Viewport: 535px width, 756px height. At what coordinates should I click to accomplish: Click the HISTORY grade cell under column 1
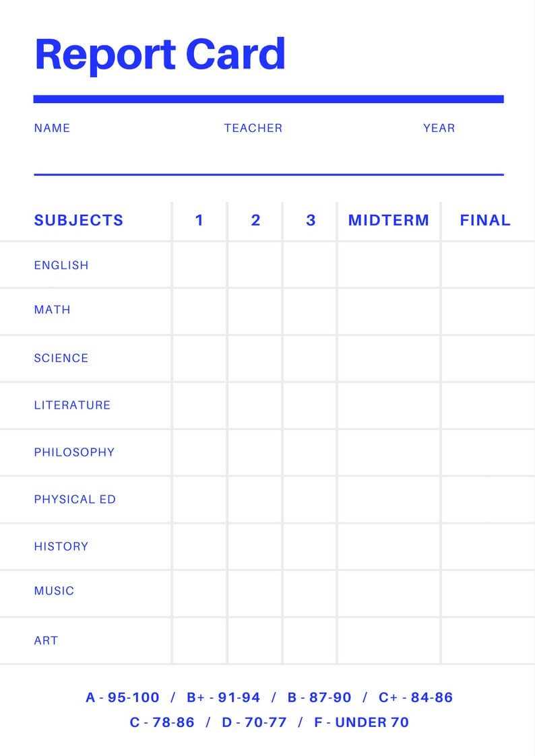click(x=199, y=547)
